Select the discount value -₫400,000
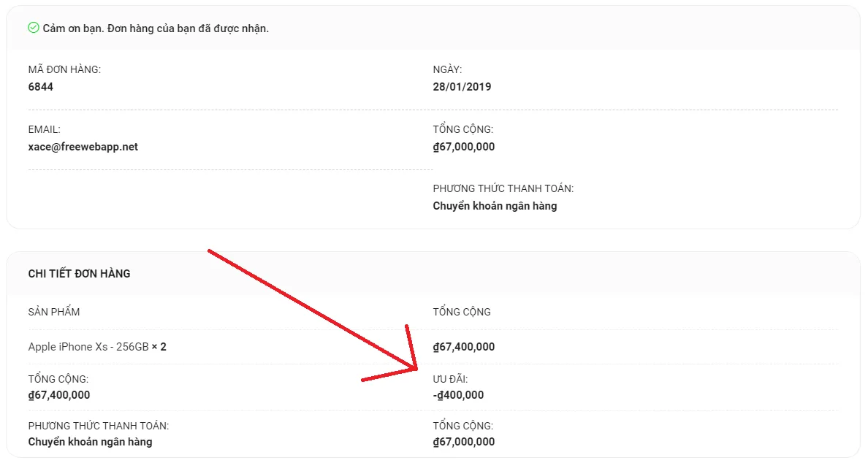The image size is (868, 463). (x=458, y=395)
